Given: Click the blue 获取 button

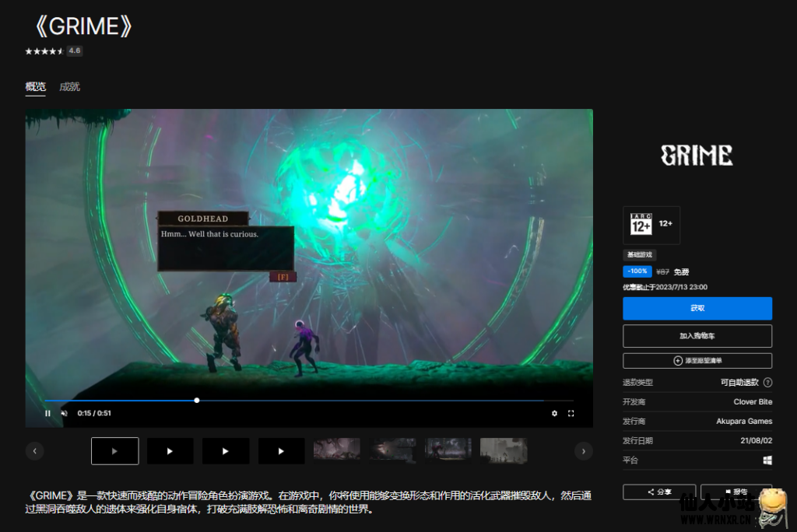Looking at the screenshot, I should [x=697, y=309].
